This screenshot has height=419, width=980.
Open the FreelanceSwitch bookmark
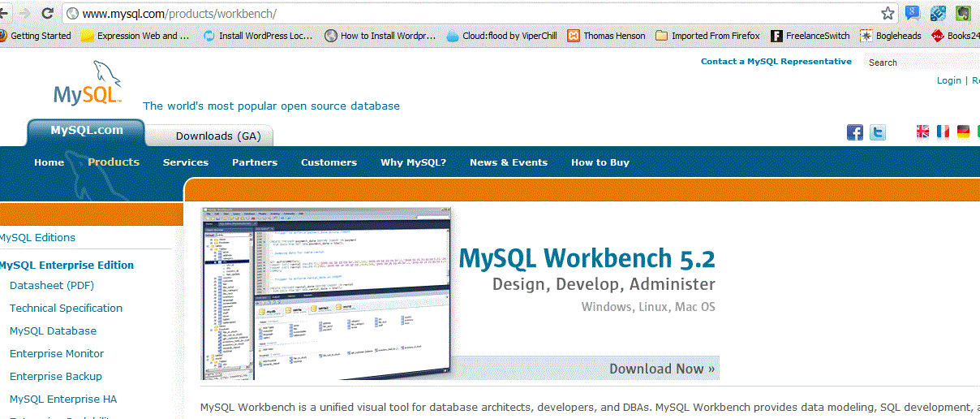click(x=810, y=36)
